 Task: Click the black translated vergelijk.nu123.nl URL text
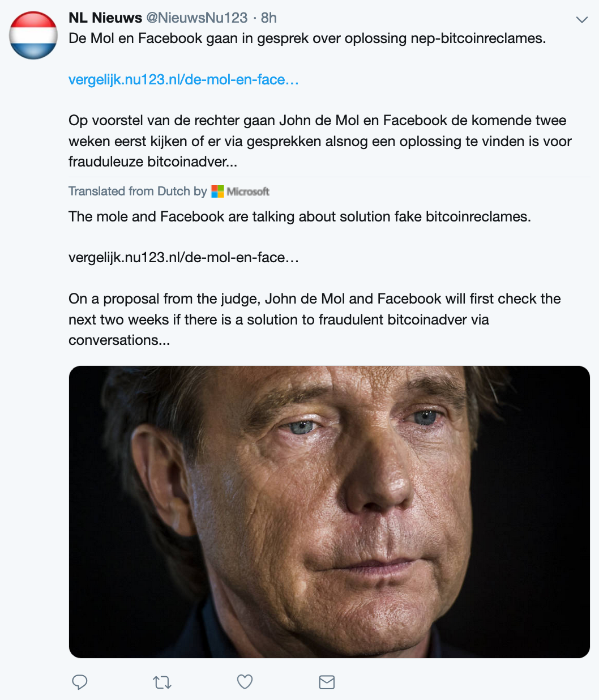coord(183,258)
